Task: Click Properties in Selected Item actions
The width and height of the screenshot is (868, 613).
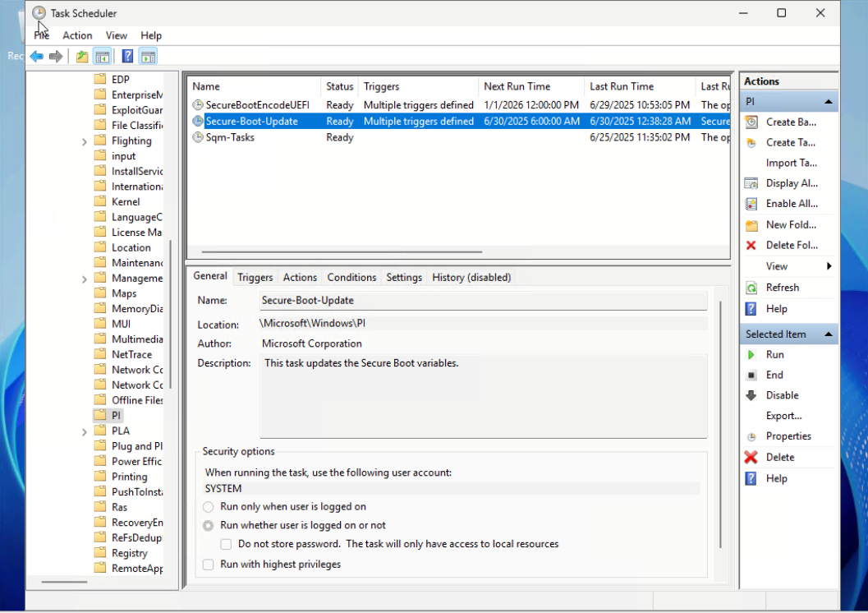Action: click(788, 436)
